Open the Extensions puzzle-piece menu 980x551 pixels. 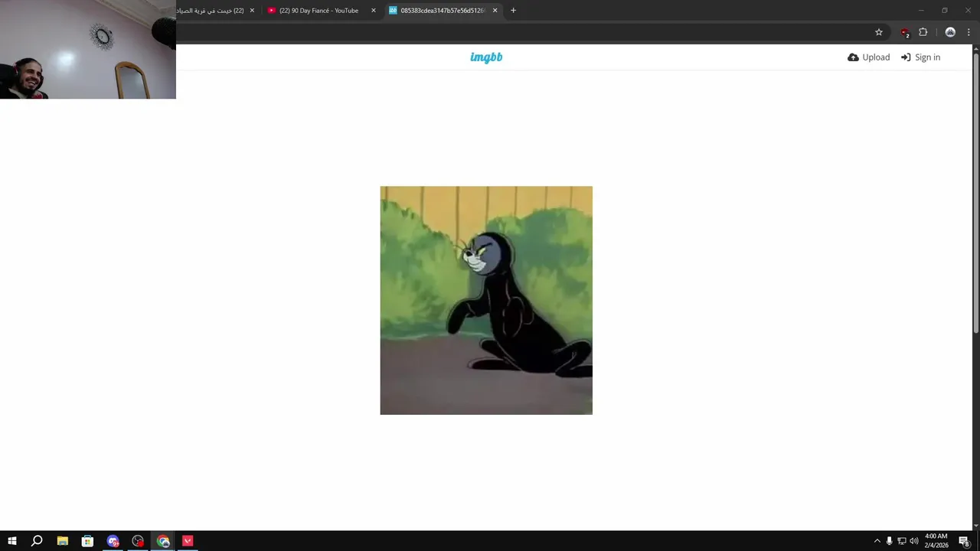923,32
